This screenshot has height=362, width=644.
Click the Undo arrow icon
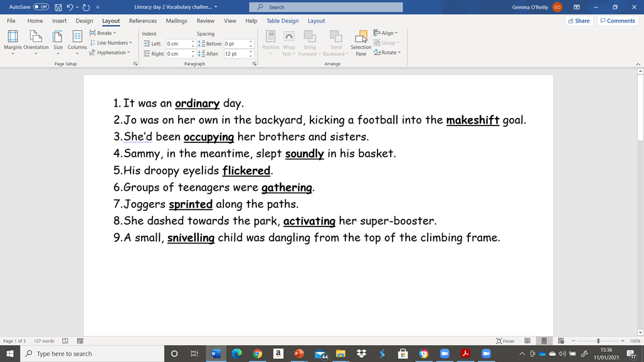click(70, 7)
